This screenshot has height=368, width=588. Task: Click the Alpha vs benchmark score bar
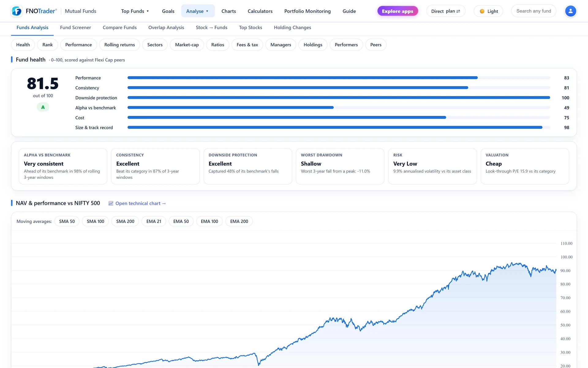coord(339,108)
